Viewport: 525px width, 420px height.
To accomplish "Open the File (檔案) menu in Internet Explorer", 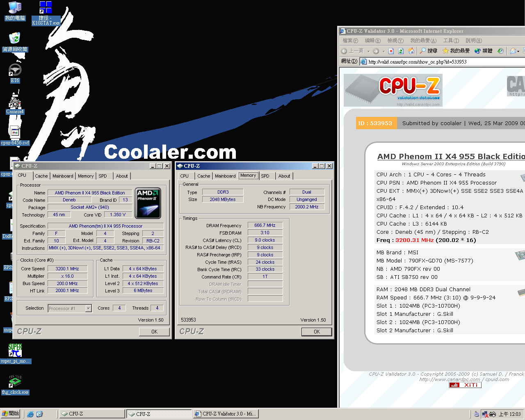I will pyautogui.click(x=350, y=41).
